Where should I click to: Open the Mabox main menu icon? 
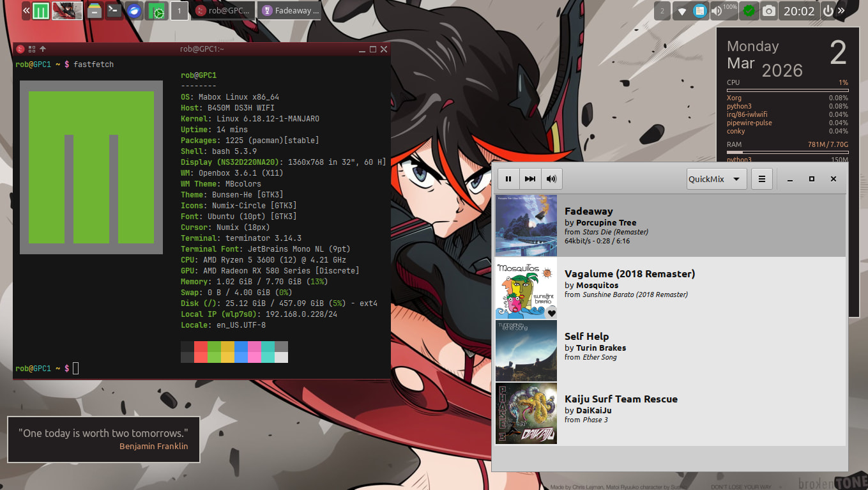coord(41,11)
